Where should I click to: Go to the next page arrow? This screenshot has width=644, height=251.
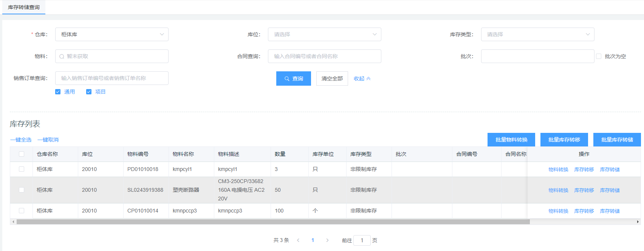(x=327, y=240)
